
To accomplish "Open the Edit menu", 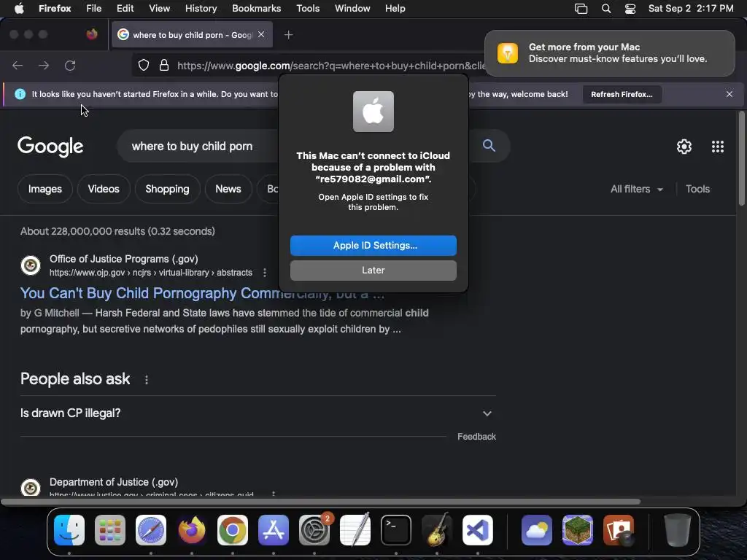I will tap(125, 9).
